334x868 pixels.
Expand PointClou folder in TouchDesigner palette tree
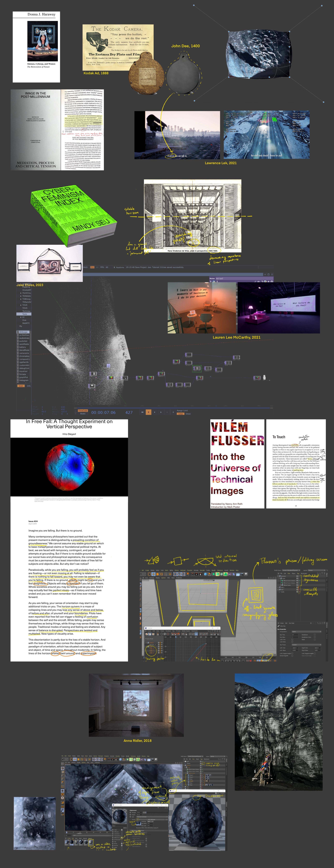click(21, 293)
